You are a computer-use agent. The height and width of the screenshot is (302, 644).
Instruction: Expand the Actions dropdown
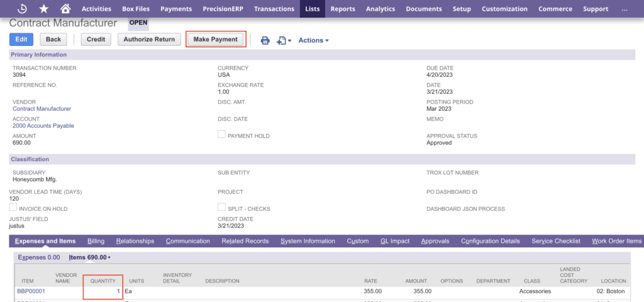pyautogui.click(x=313, y=40)
